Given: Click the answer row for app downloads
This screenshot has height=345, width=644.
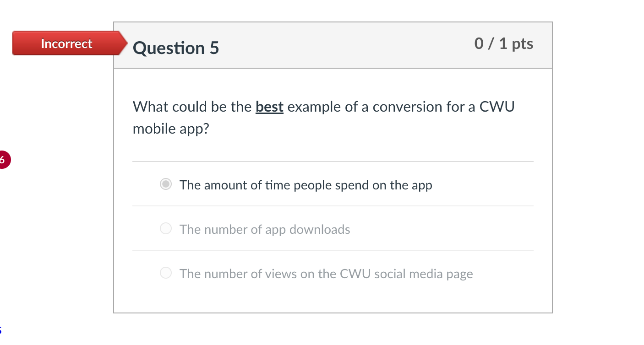Looking at the screenshot, I should pyautogui.click(x=265, y=229).
